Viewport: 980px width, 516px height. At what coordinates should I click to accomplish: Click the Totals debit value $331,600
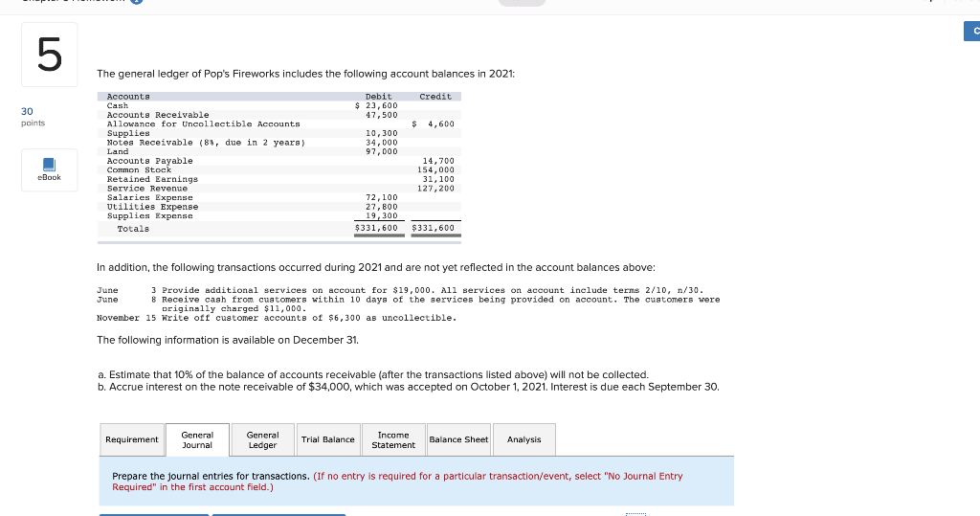(376, 228)
